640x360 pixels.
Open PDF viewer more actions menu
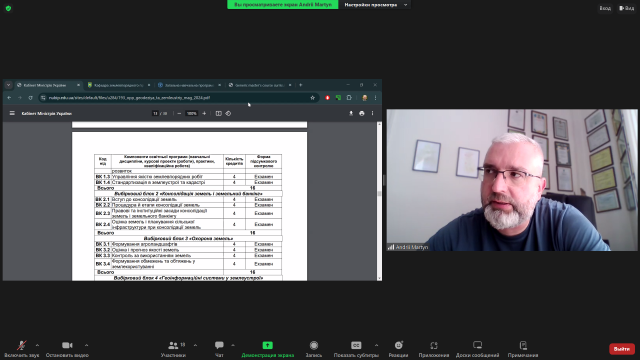pyautogui.click(x=372, y=113)
